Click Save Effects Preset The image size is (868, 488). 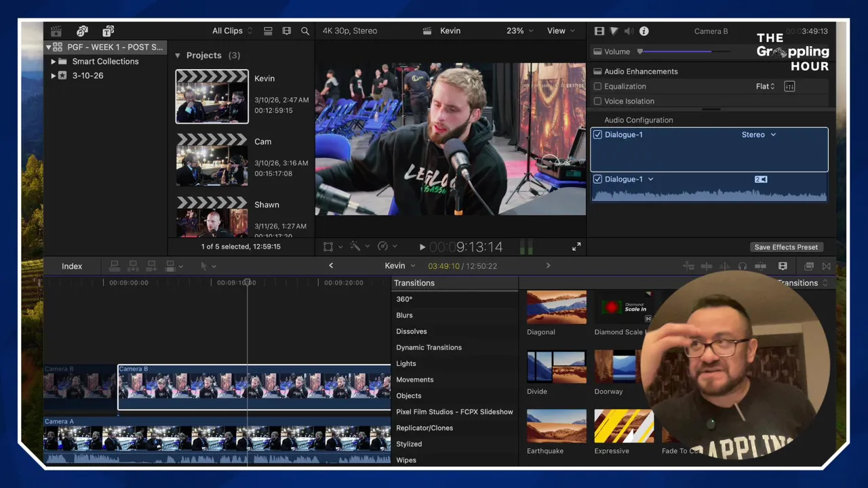point(786,247)
